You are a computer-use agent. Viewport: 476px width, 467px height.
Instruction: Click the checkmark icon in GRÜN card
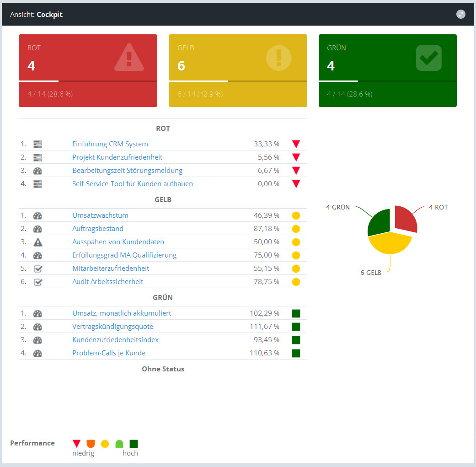tap(428, 58)
